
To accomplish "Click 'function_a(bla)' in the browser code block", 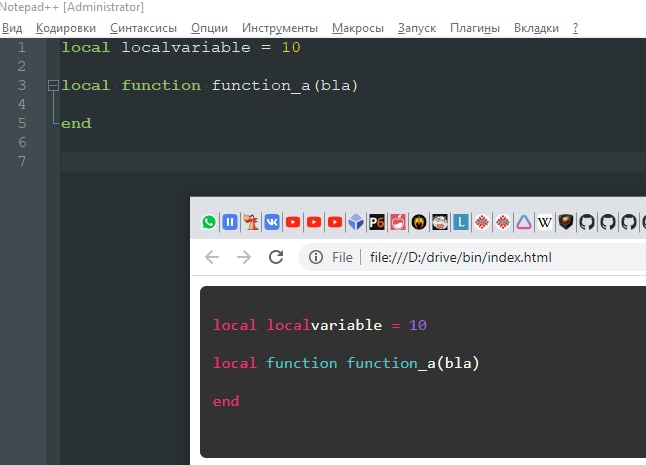I will (x=413, y=363).
